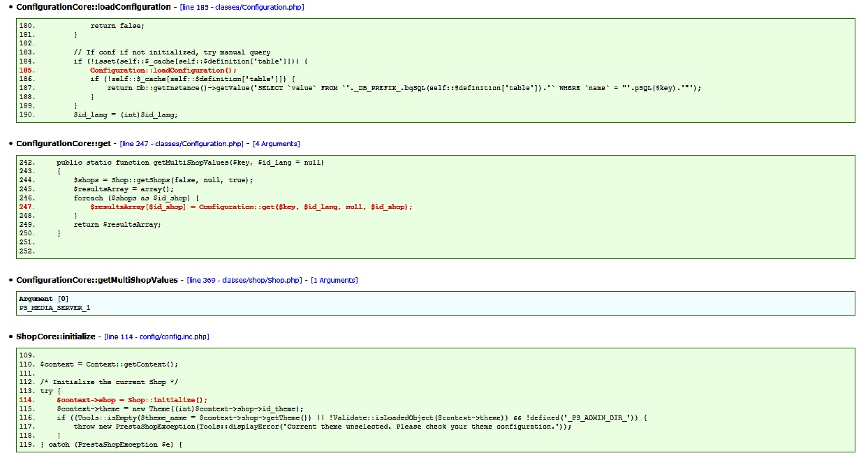
Task: Click line 'public static function getMultiShopValues'
Action: (x=190, y=163)
